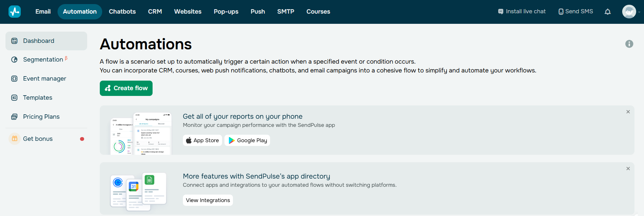Click the Get bonus gift icon
Viewport: 644px width, 216px height.
point(14,139)
